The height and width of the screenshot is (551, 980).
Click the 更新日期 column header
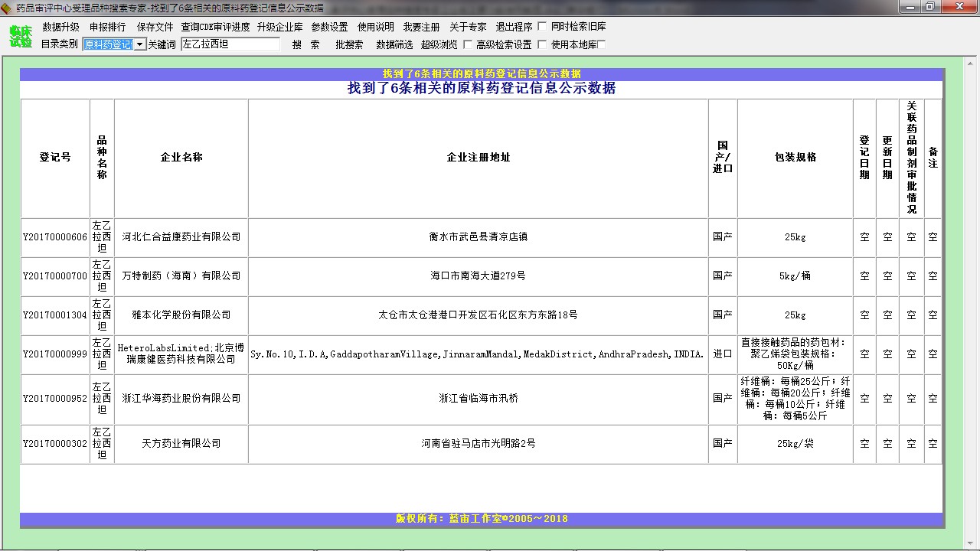pyautogui.click(x=887, y=158)
